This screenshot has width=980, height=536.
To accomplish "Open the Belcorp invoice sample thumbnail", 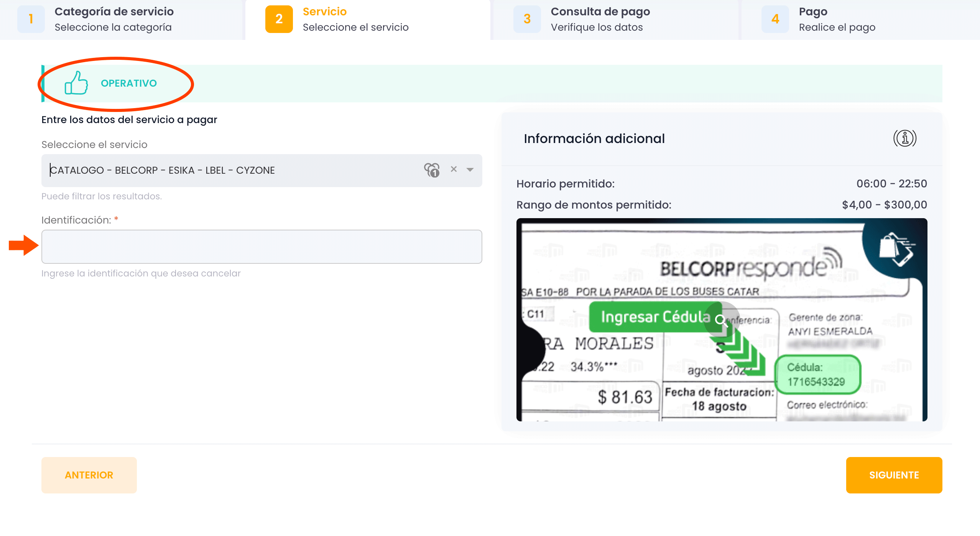I will (x=722, y=320).
